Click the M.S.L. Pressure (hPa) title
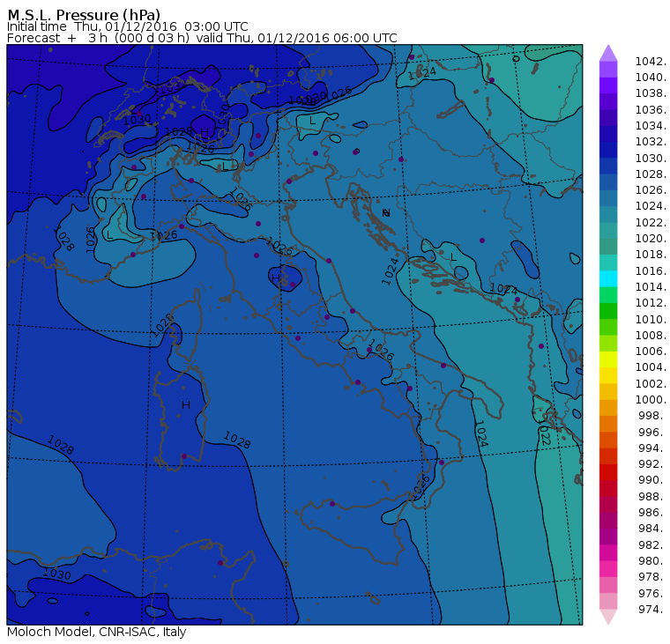The image size is (670, 644). pos(84,14)
